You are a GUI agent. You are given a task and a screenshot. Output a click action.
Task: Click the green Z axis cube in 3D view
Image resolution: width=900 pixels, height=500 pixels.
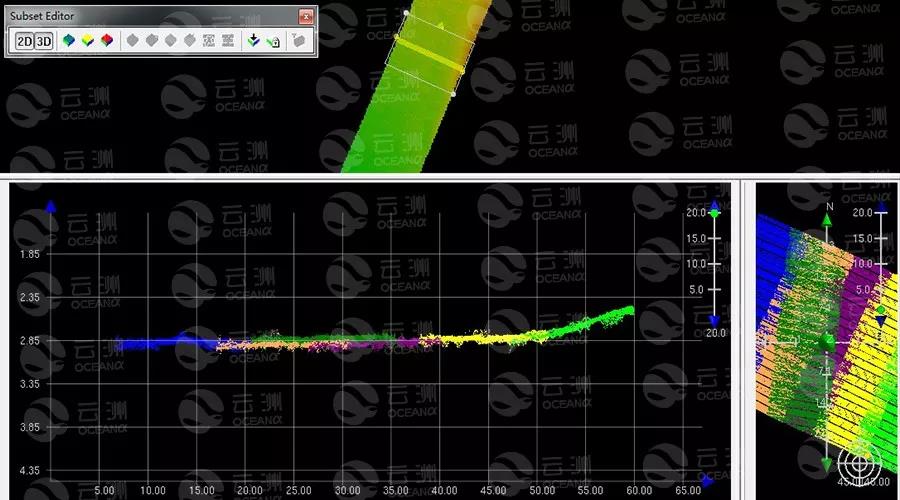pos(828,343)
